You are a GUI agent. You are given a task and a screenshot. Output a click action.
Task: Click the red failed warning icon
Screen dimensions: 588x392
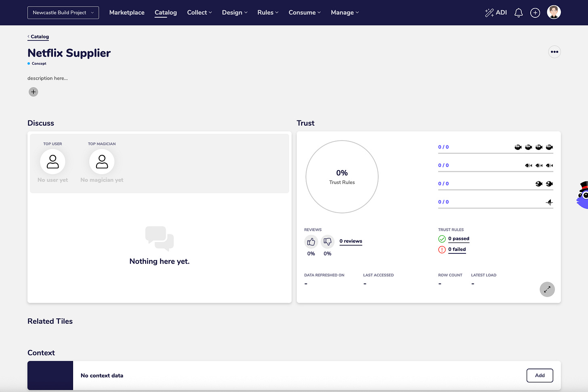(x=442, y=250)
